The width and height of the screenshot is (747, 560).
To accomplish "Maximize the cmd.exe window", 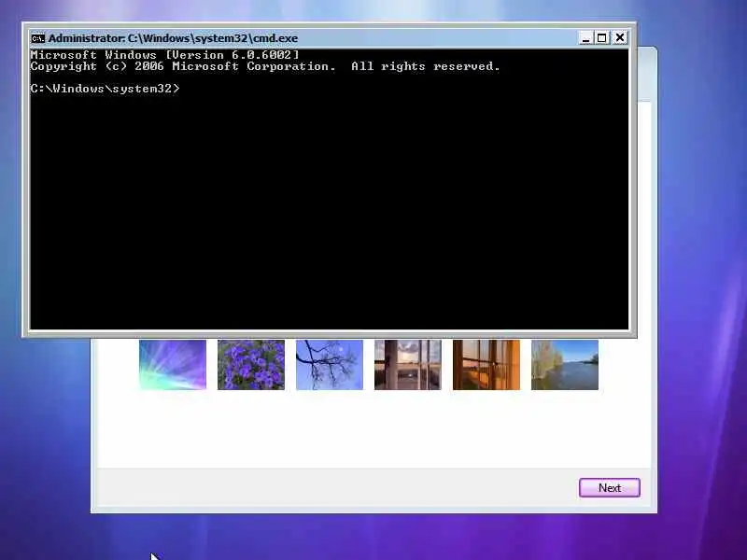I will 602,37.
